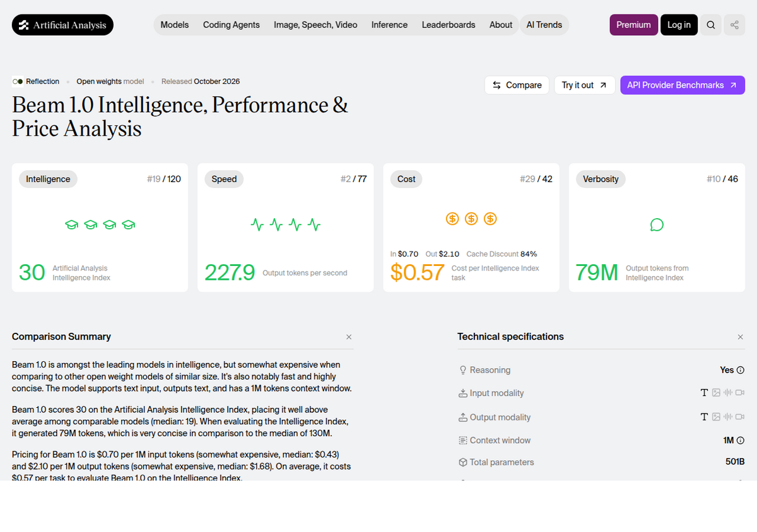Click the Comparison Summary heading
Screen dimensions: 757x532
pyautogui.click(x=61, y=337)
